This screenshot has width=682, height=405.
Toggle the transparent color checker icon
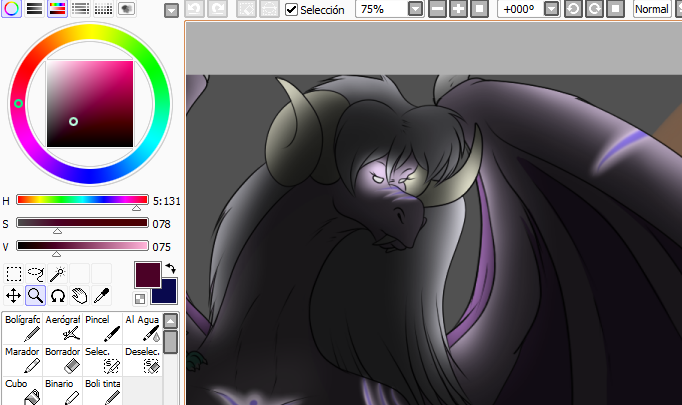pyautogui.click(x=140, y=298)
